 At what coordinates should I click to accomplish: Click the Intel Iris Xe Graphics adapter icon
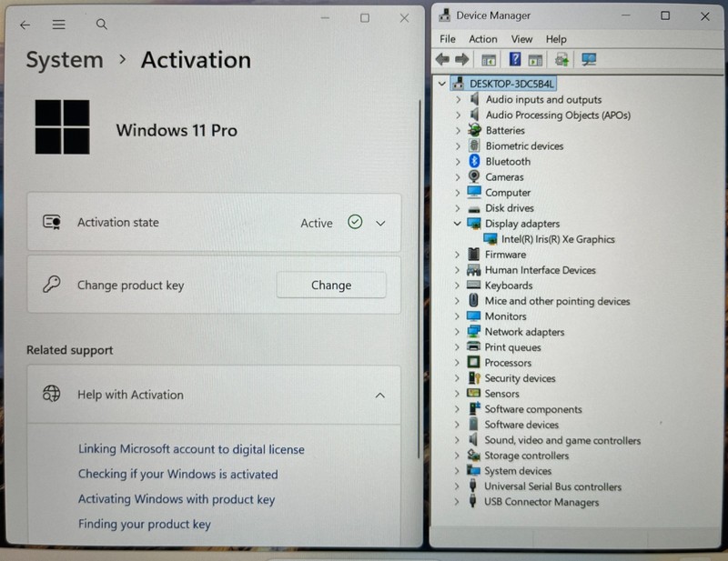(490, 238)
